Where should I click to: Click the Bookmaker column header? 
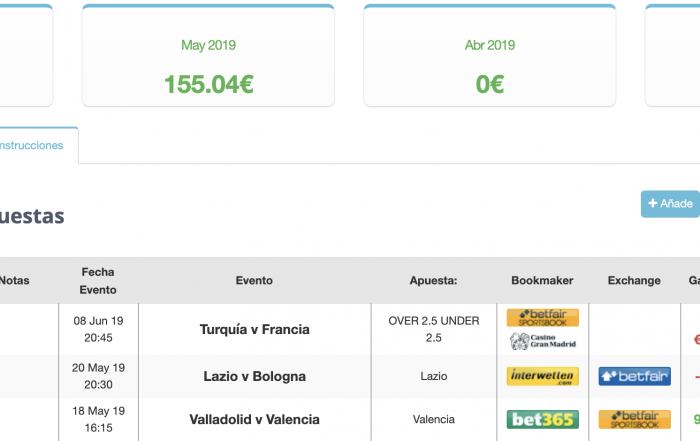click(542, 280)
